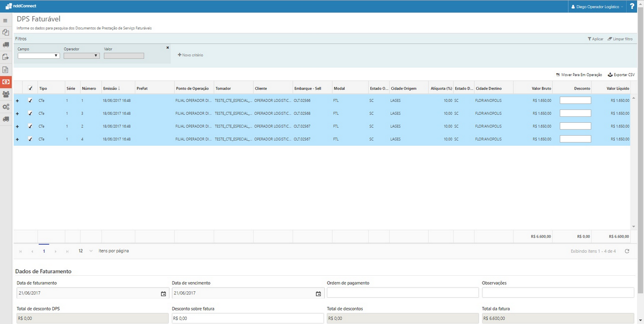
Task: Open the Campo filter dropdown
Action: point(39,55)
